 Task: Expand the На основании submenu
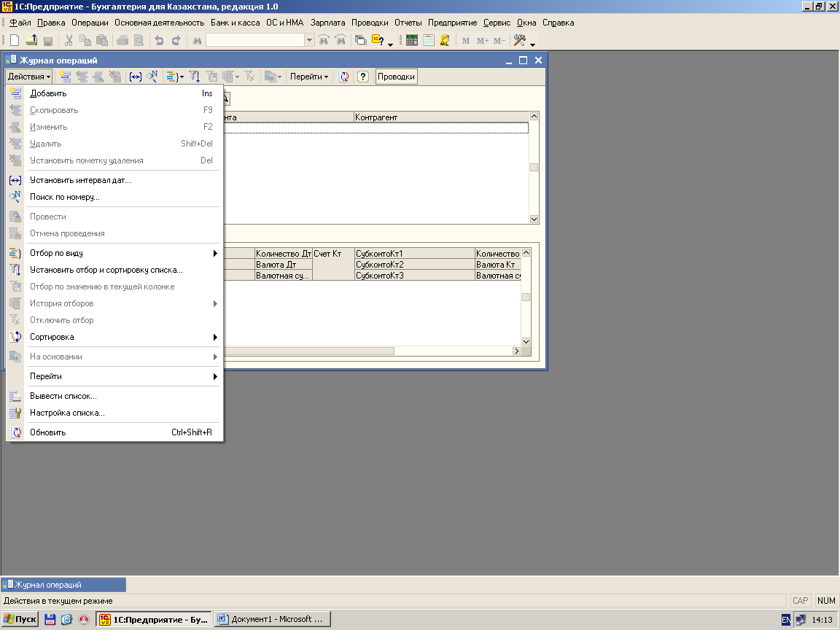pyautogui.click(x=215, y=357)
